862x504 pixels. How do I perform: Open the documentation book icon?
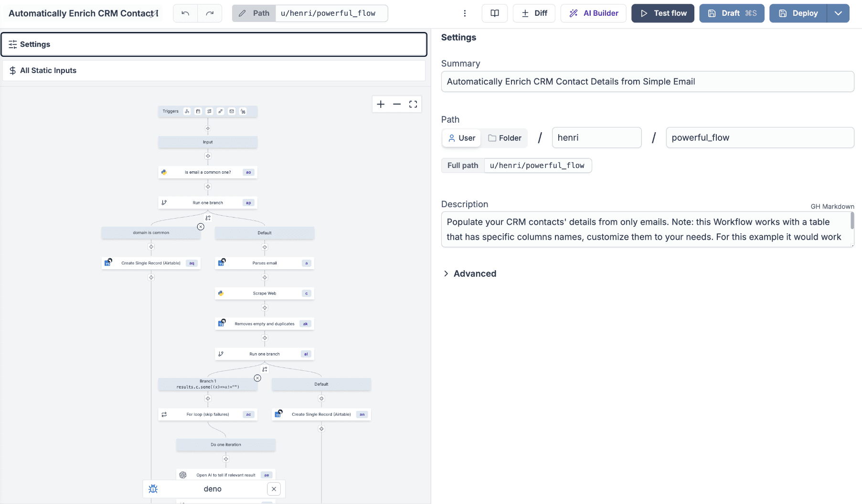tap(495, 13)
